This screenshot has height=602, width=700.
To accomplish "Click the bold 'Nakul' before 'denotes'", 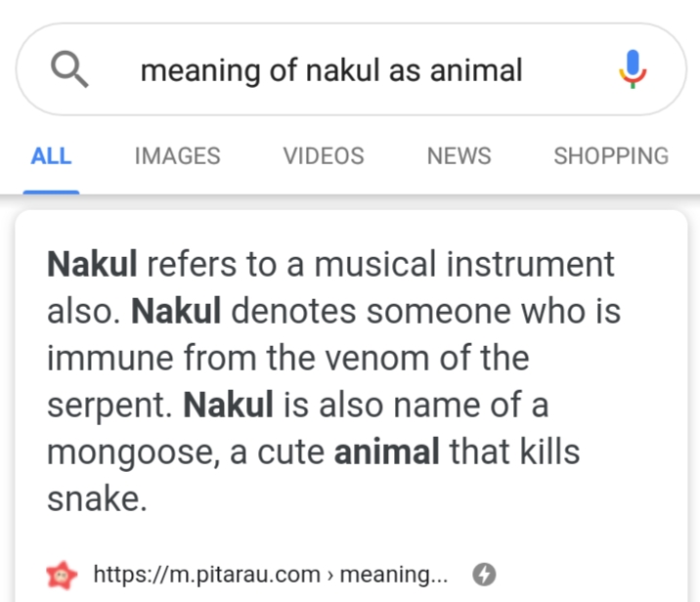I will pos(177,312).
